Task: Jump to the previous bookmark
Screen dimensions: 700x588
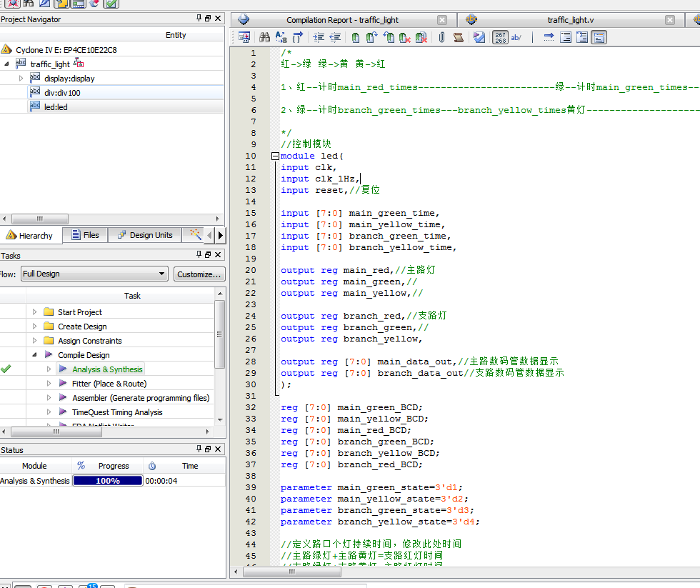Action: 389,37
